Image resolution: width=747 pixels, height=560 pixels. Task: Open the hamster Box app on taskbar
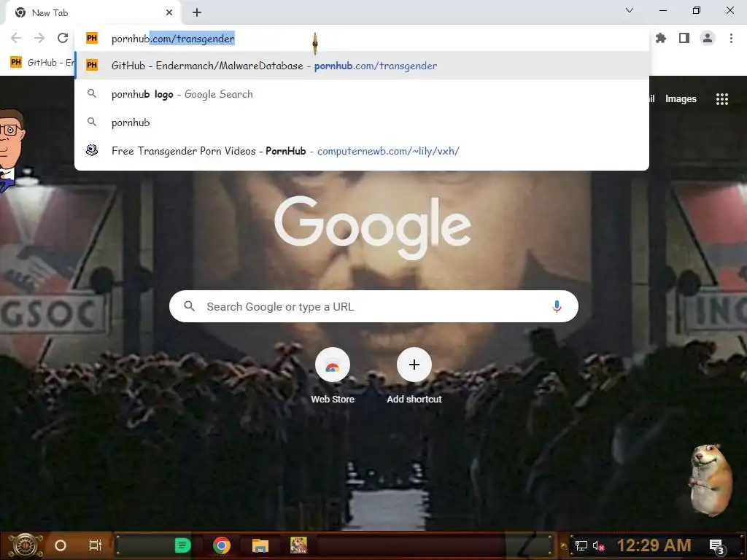tap(298, 545)
